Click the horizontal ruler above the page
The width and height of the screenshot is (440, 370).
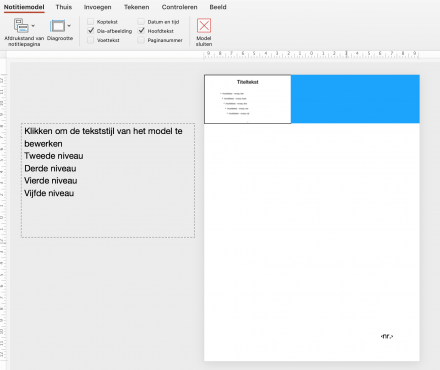pos(311,54)
